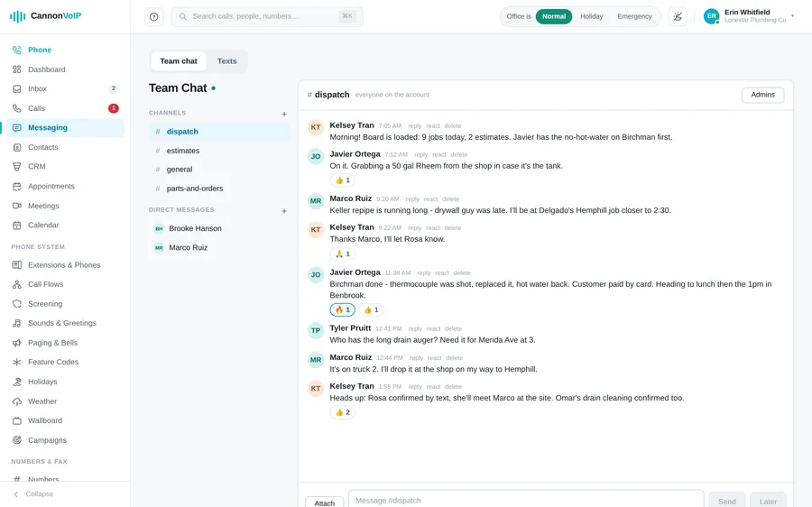Click the Send button

pyautogui.click(x=726, y=501)
